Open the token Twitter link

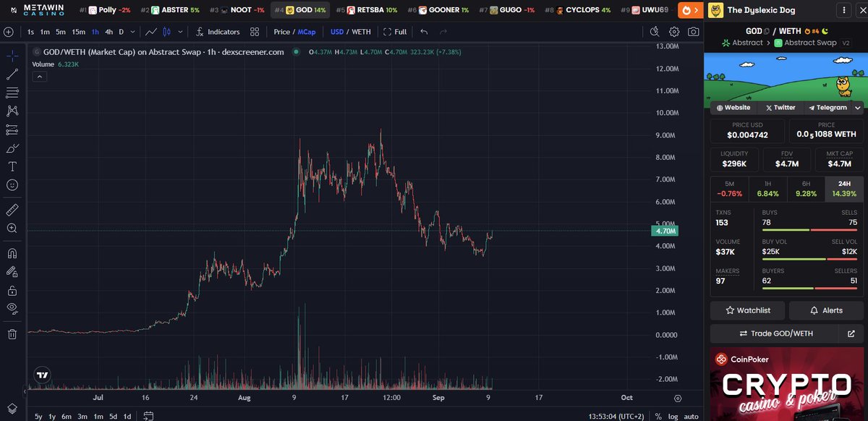[780, 108]
